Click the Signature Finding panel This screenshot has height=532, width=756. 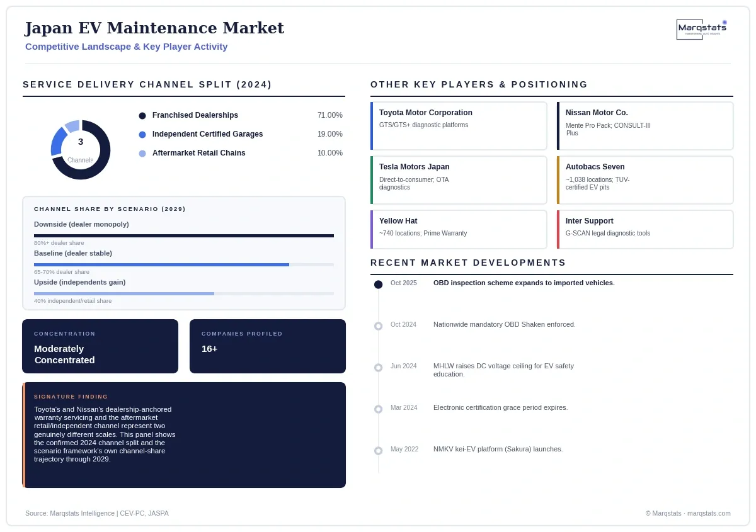click(184, 435)
